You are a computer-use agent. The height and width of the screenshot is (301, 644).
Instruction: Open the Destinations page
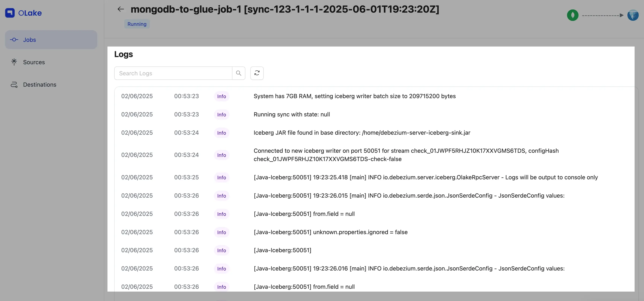coord(40,85)
